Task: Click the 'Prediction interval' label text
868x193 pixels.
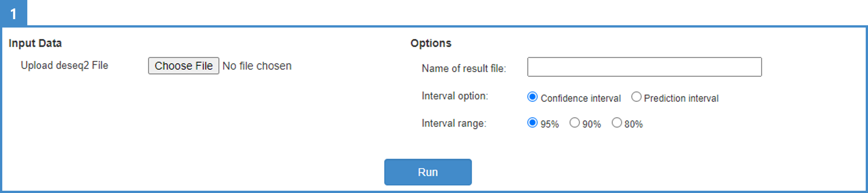Action: point(681,98)
